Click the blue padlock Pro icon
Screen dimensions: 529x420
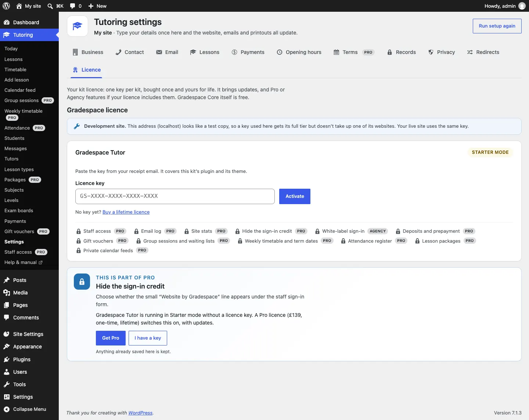point(82,282)
